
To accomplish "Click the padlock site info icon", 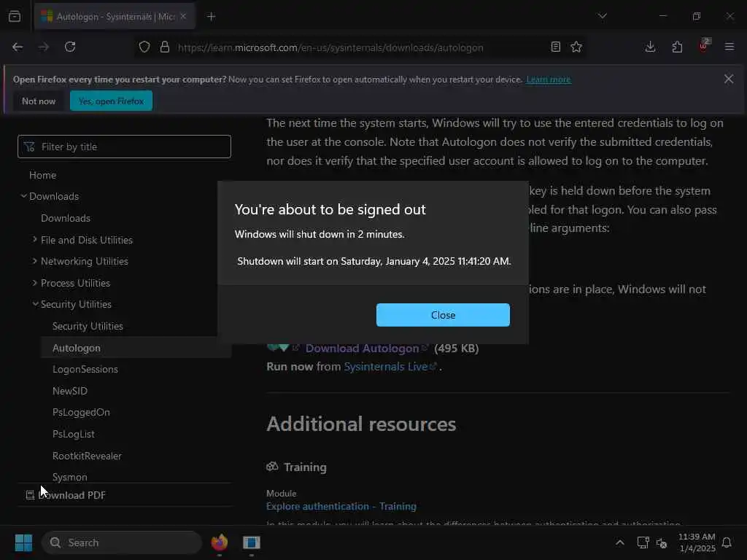I will (x=165, y=47).
